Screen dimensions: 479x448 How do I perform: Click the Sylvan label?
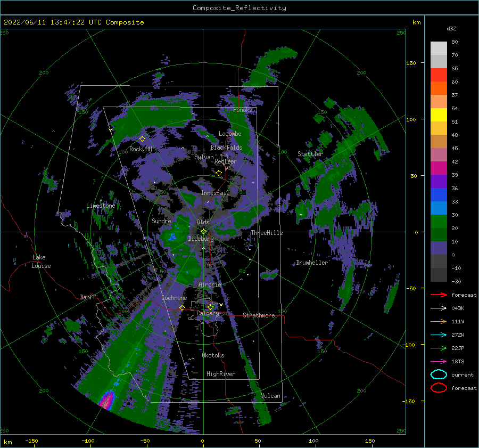click(x=204, y=157)
